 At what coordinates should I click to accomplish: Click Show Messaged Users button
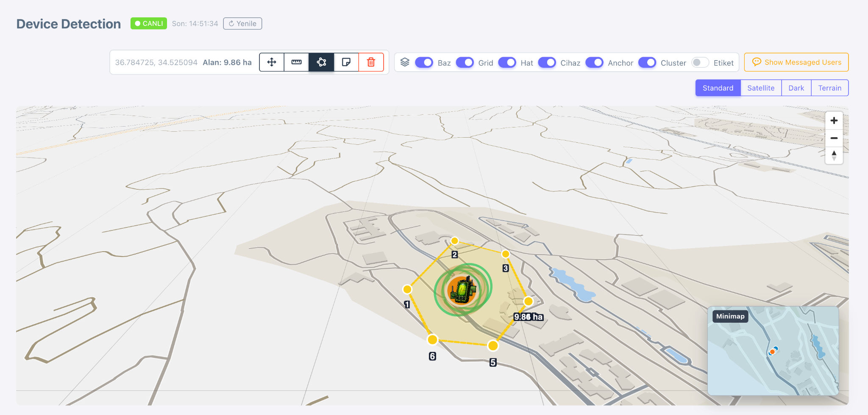(796, 62)
